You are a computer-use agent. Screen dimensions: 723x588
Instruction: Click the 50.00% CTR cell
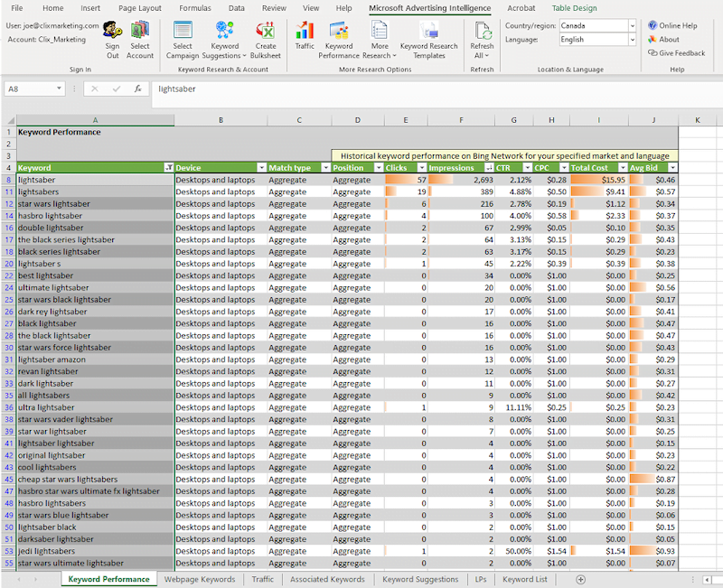click(514, 551)
